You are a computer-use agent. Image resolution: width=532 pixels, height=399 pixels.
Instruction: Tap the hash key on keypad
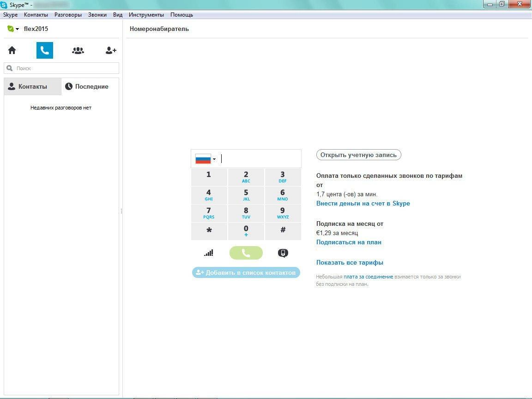pos(283,231)
